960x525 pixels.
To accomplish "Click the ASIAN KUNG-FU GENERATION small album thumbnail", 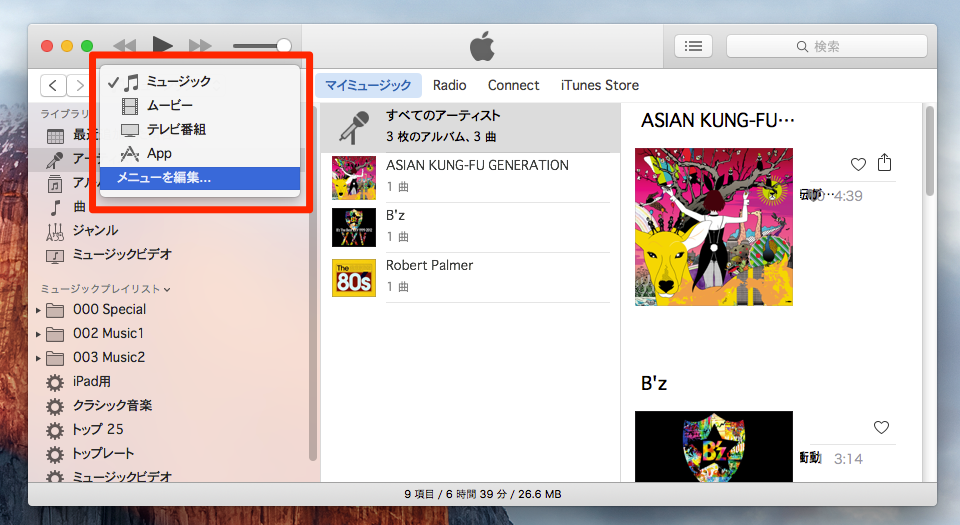I will (x=354, y=177).
